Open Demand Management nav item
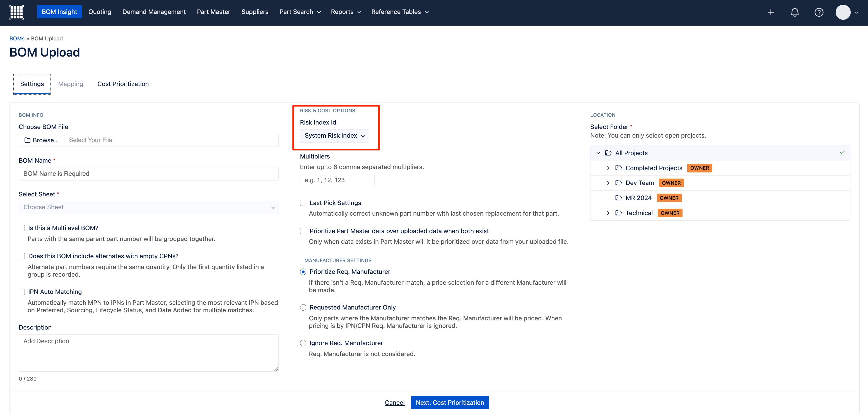The width and height of the screenshot is (868, 419). [154, 12]
